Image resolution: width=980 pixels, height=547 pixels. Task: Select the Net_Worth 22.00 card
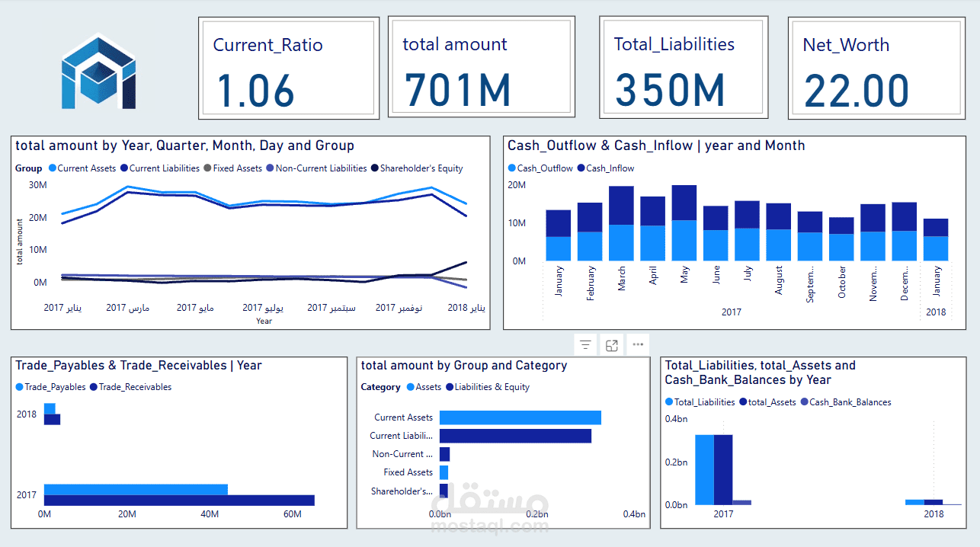[x=876, y=69]
